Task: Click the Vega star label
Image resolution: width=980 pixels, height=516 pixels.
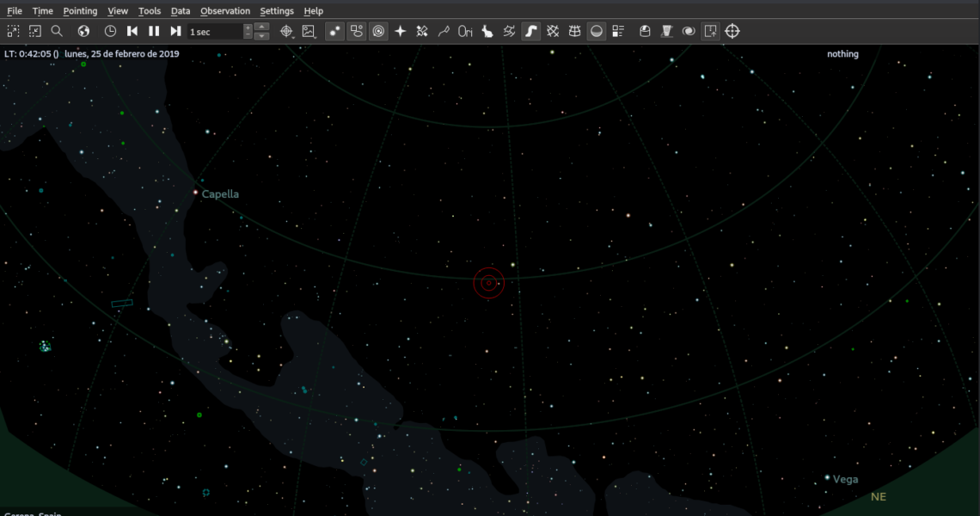Action: [x=845, y=480]
